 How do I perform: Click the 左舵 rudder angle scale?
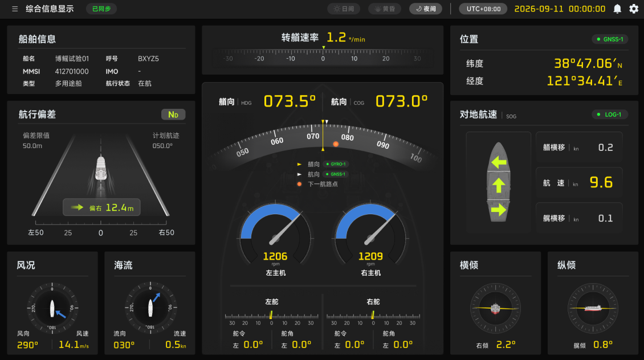click(271, 318)
